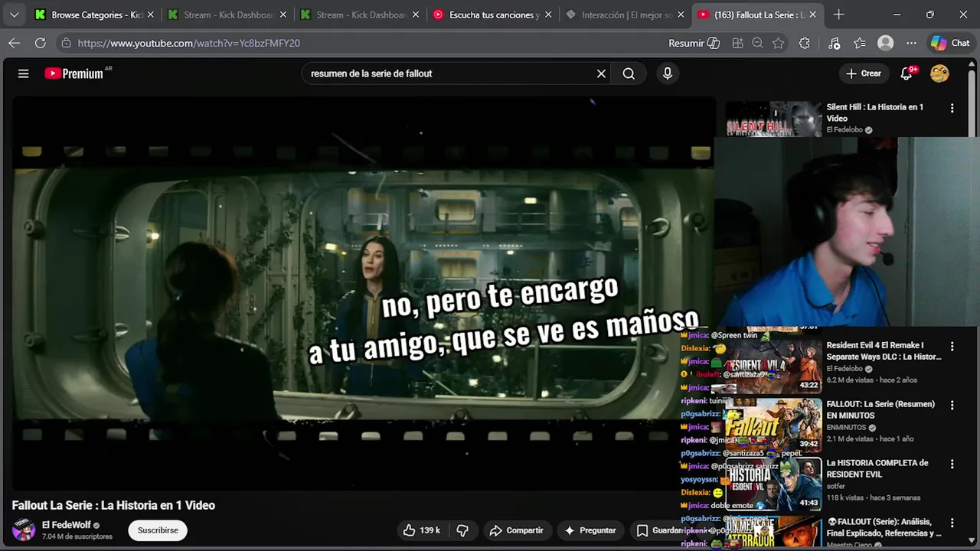Open Copilot Chat button
This screenshot has width=980, height=551.
tap(950, 43)
